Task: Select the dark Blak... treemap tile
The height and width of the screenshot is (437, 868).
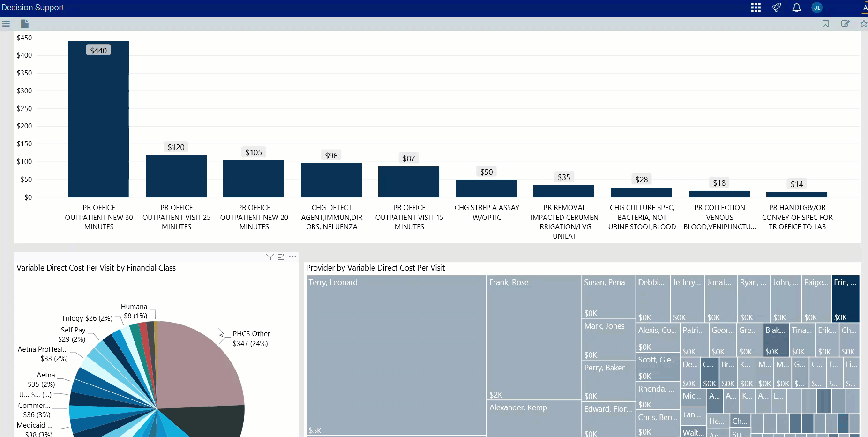Action: (x=776, y=340)
